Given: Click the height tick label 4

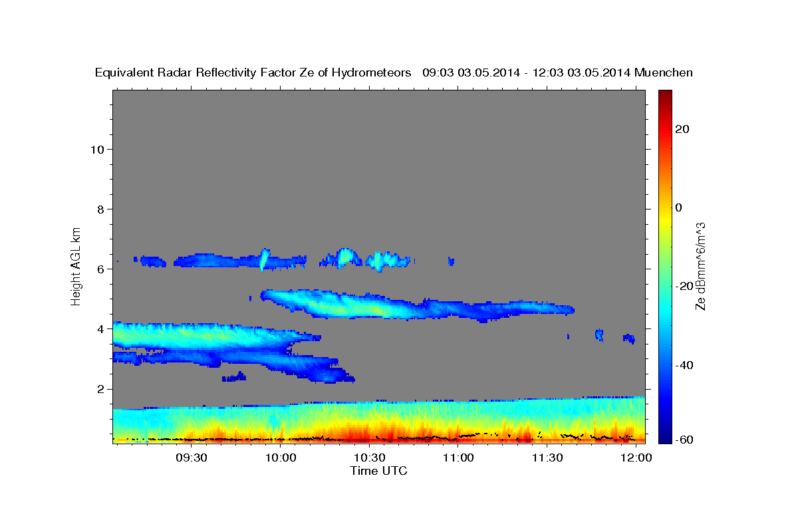Looking at the screenshot, I should (x=100, y=329).
